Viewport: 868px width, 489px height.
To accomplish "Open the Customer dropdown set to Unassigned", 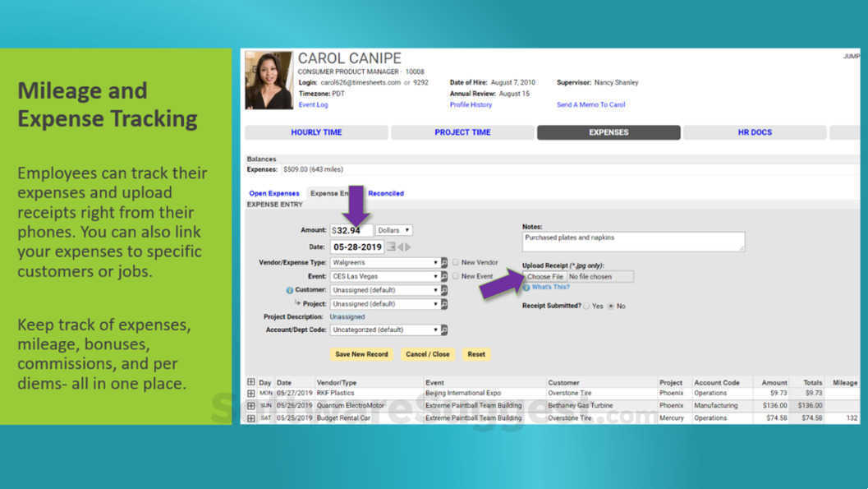I will pos(386,289).
